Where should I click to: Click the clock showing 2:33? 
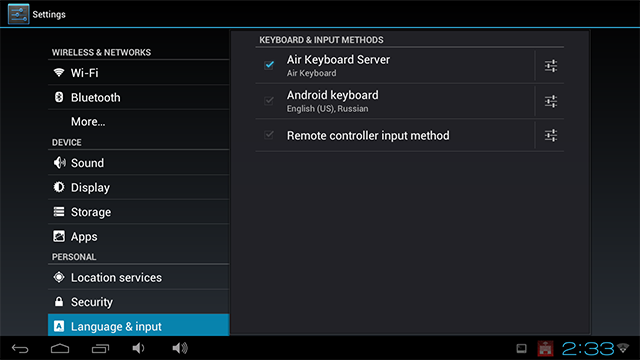pyautogui.click(x=588, y=349)
